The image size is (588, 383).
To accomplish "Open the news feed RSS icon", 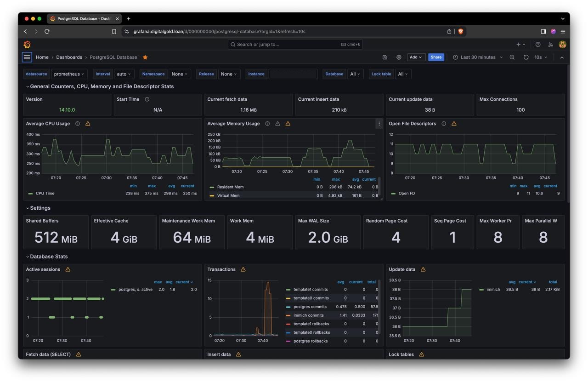I will click(550, 45).
